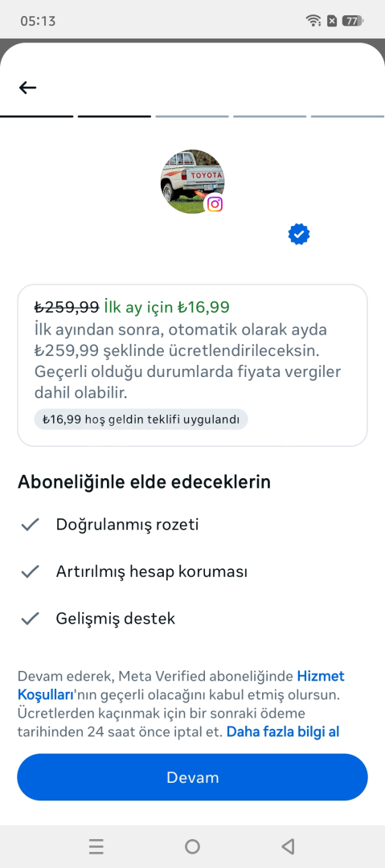This screenshot has width=385, height=868.
Task: Tap the Android back triangle button
Action: click(x=288, y=846)
